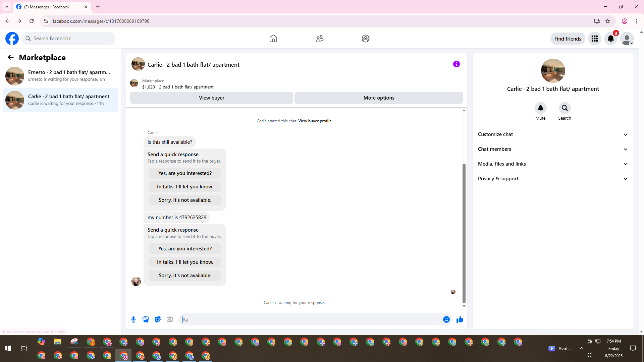Open the GIF picker icon

pyautogui.click(x=170, y=319)
